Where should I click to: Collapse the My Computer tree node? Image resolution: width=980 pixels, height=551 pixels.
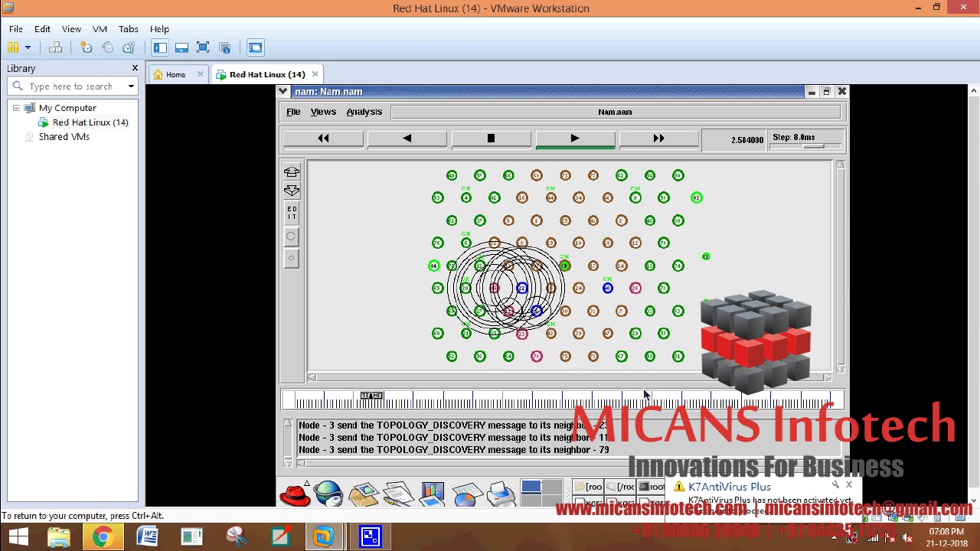coord(16,108)
